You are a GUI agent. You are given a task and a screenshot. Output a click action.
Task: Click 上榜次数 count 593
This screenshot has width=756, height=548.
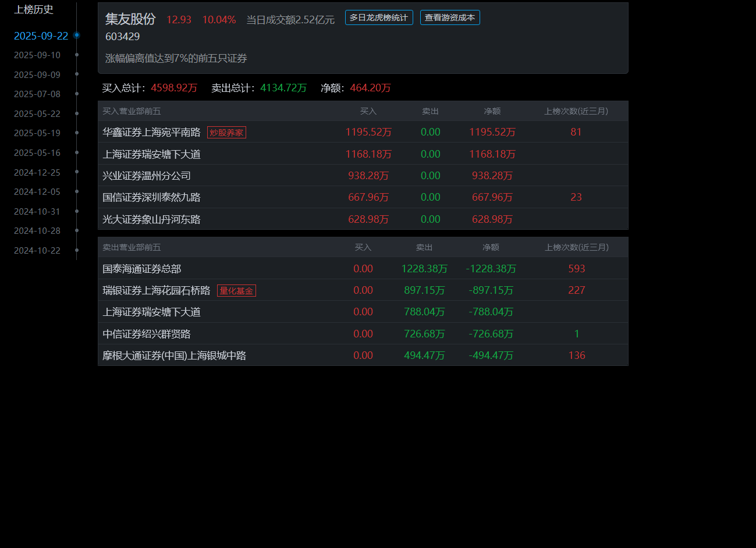(x=577, y=269)
